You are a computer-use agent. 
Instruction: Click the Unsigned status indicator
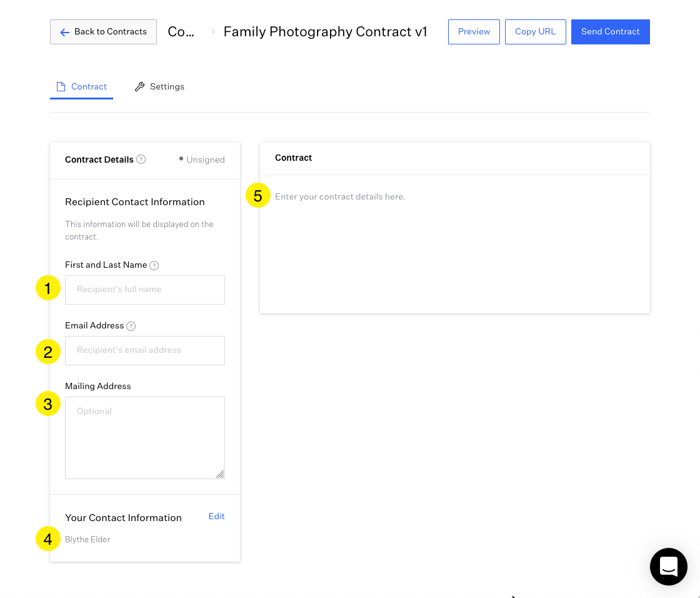click(202, 160)
